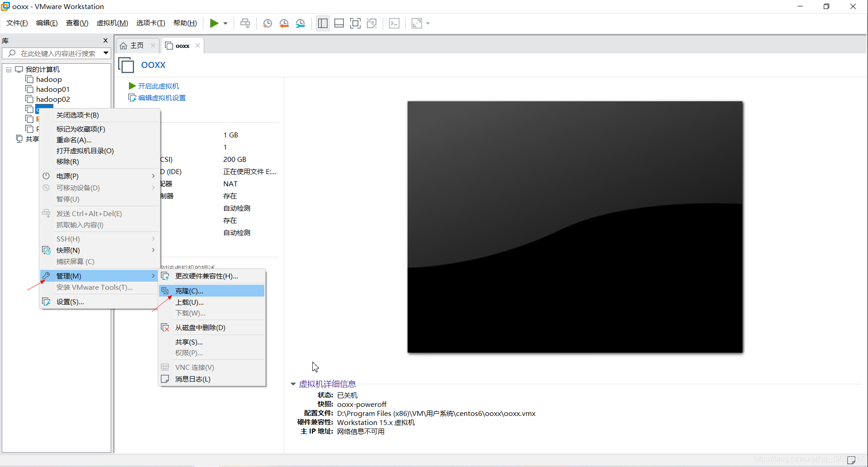
Task: Toggle the thumbnail bar view icon
Action: pos(339,23)
